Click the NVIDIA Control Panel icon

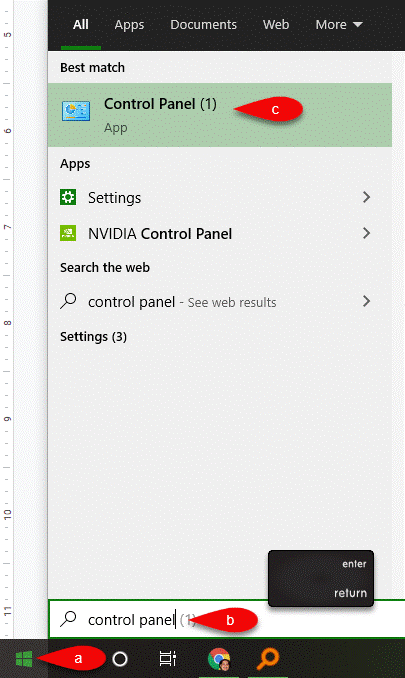(68, 233)
